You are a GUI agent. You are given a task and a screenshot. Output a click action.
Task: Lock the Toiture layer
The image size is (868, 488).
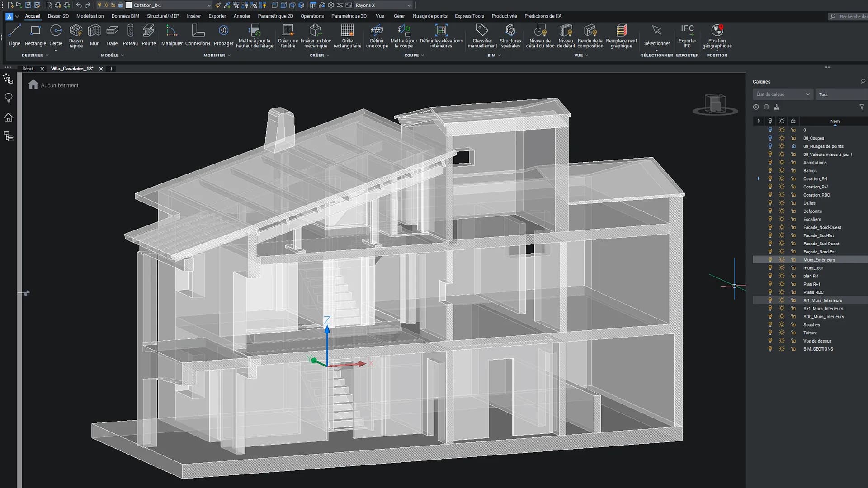(793, 333)
